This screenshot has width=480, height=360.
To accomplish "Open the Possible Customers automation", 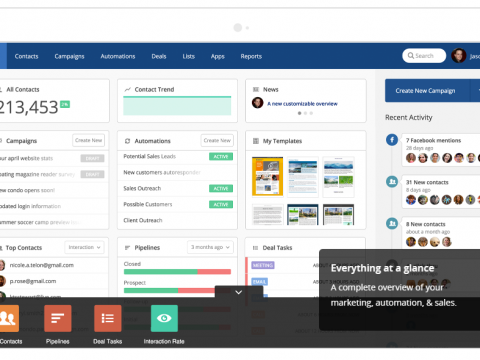I will [x=148, y=204].
